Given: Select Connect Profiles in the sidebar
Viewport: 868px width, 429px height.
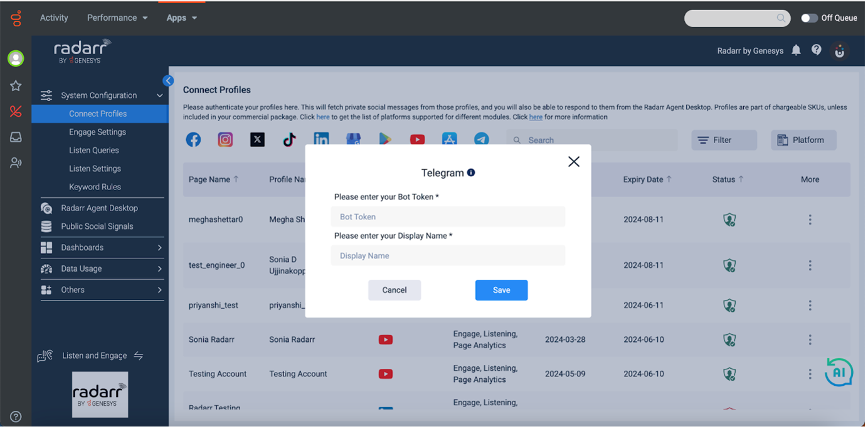Looking at the screenshot, I should [x=98, y=114].
